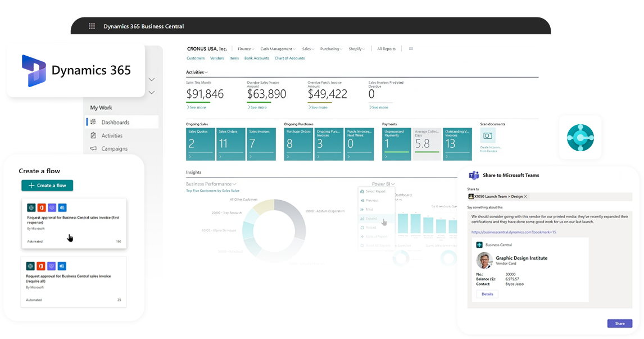Screen dimensions: 644x339
Task: Click the Graphic Design Institute contact photo
Action: click(x=484, y=260)
